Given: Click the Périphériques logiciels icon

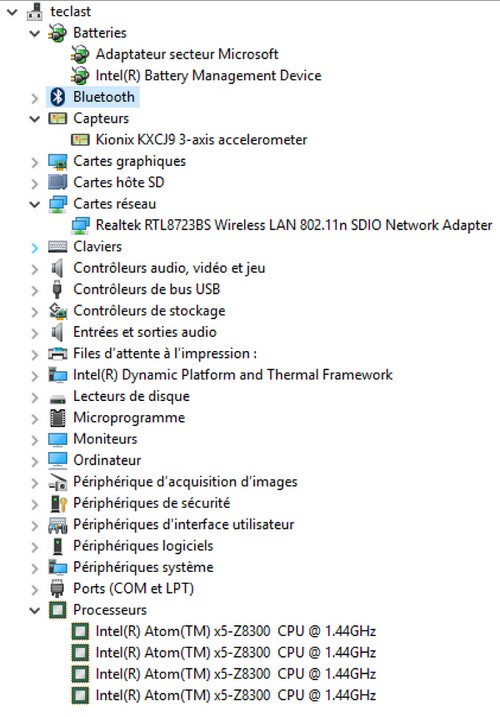Looking at the screenshot, I should click(58, 546).
